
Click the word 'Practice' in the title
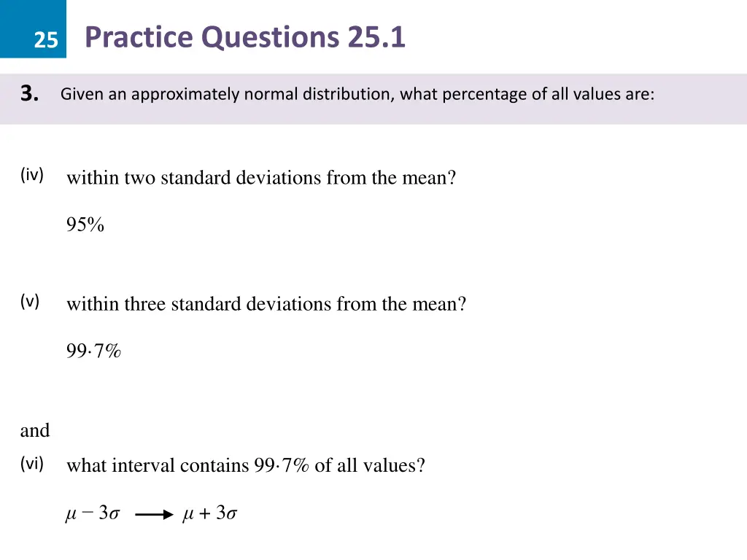(139, 36)
